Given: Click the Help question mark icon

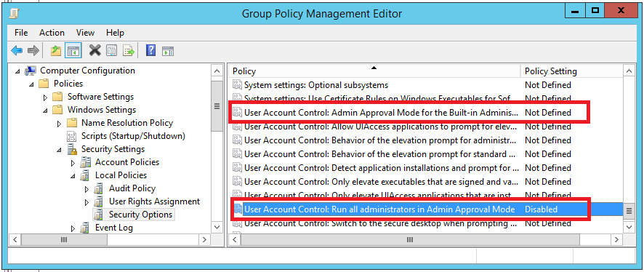Looking at the screenshot, I should pos(151,51).
